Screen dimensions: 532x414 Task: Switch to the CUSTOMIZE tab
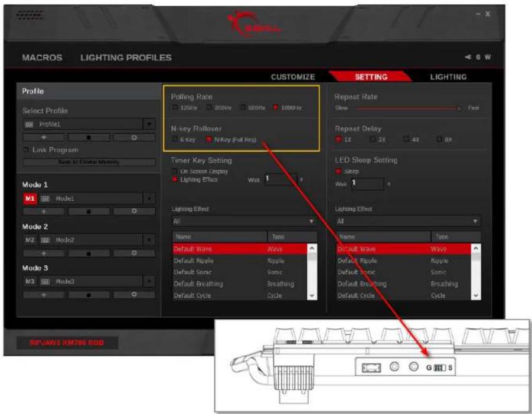293,77
